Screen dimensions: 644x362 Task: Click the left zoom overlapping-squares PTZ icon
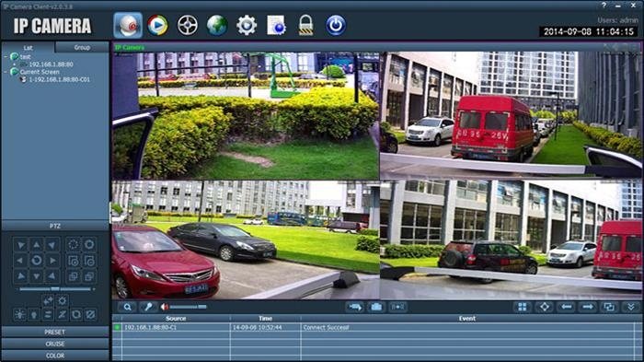coord(73,276)
